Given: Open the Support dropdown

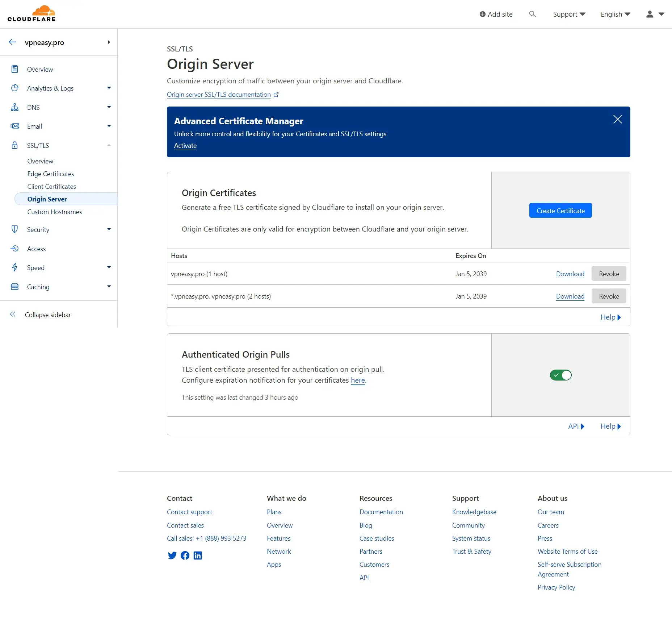Looking at the screenshot, I should tap(569, 14).
